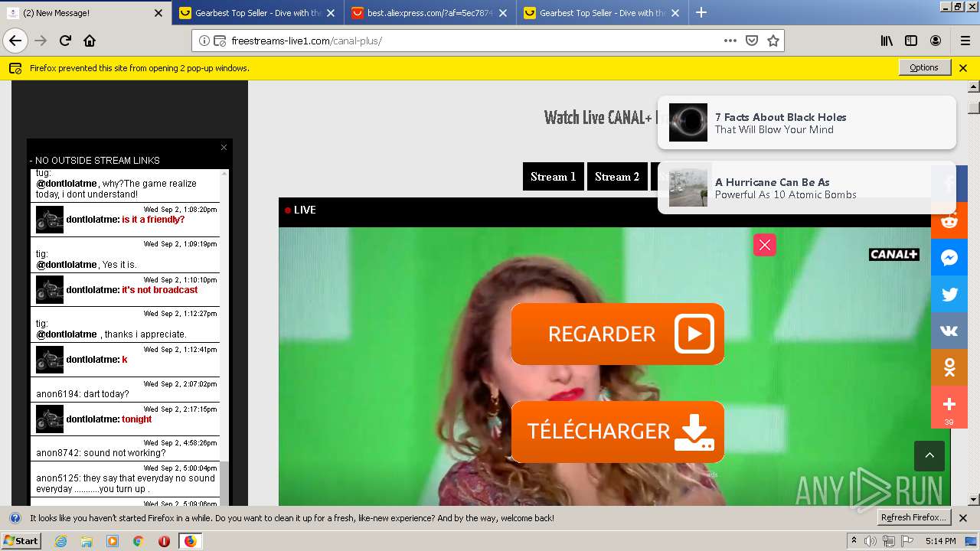
Task: Go back to previous page
Action: coord(15,41)
